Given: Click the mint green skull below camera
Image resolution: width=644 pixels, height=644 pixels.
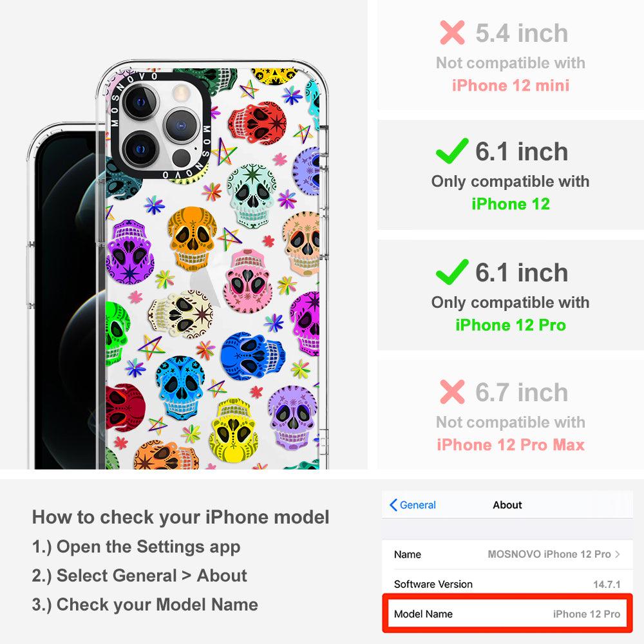Looking at the screenshot, I should click(252, 196).
